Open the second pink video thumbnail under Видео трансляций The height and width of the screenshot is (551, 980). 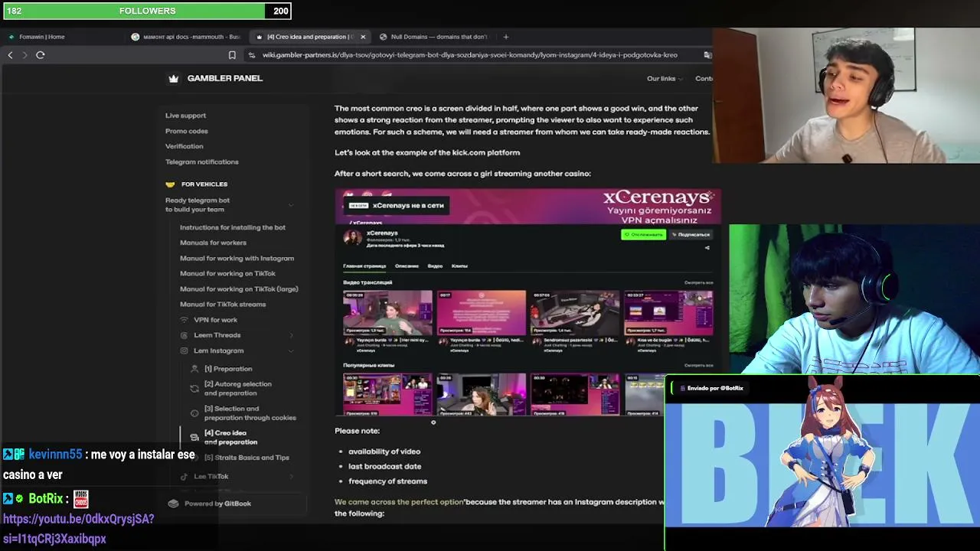pyautogui.click(x=482, y=312)
